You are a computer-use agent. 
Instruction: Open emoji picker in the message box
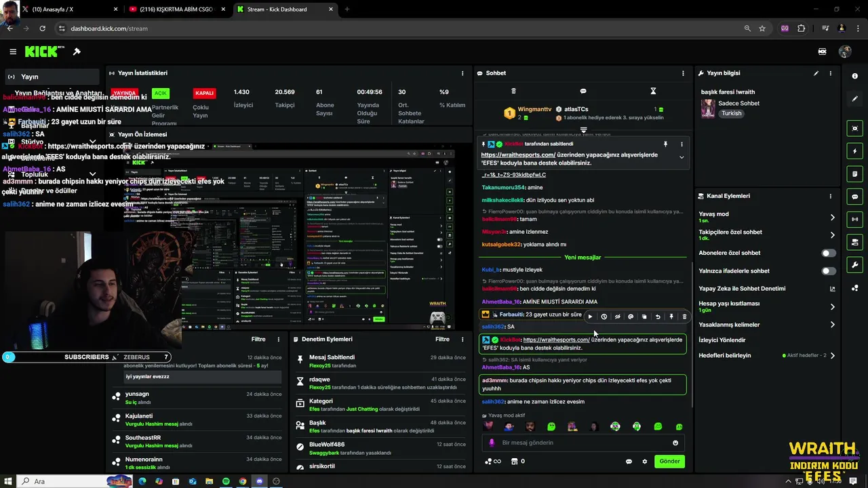click(675, 443)
